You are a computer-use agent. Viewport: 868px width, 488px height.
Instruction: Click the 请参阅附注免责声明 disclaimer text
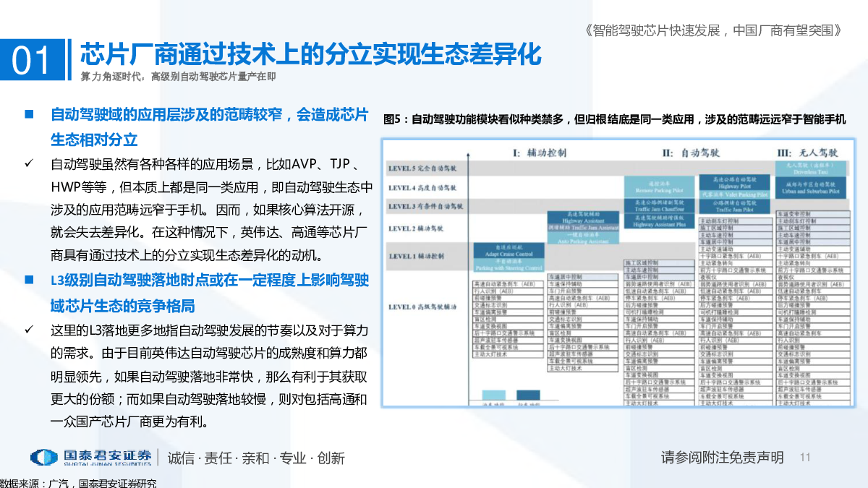point(722,457)
